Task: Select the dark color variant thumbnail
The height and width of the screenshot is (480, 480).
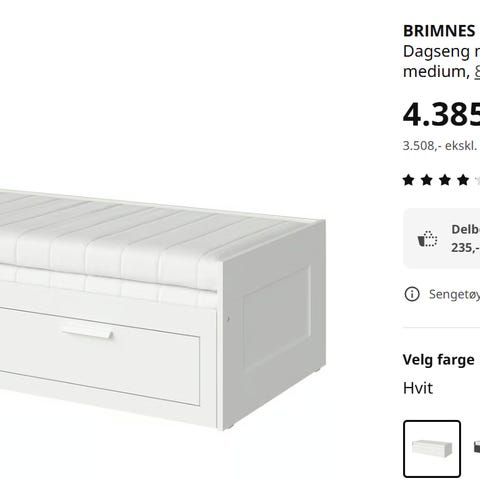Action: pyautogui.click(x=477, y=447)
